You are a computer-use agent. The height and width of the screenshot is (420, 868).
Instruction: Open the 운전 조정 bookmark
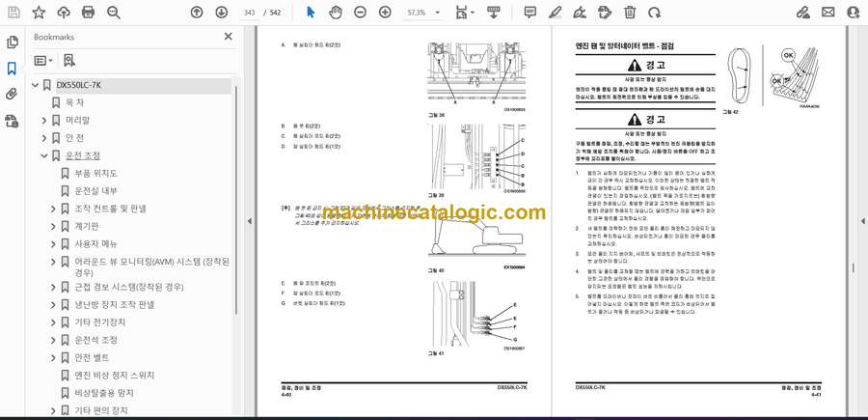click(x=83, y=155)
